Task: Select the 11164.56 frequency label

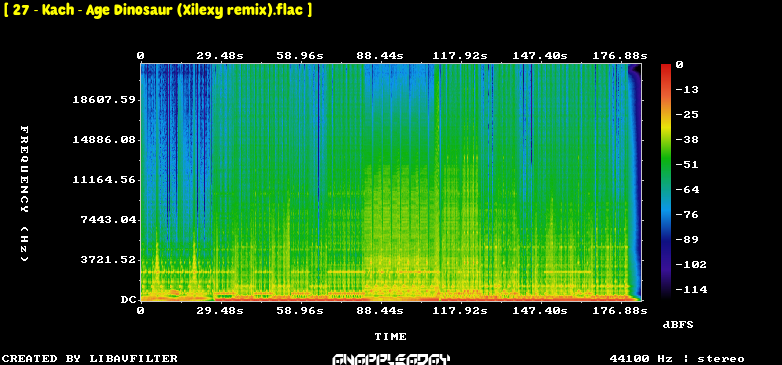Action: click(104, 180)
